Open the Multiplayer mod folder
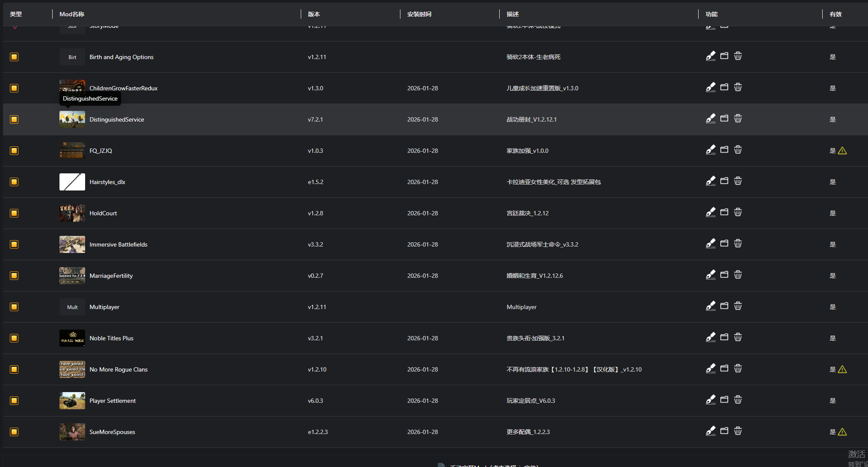The height and width of the screenshot is (467, 868). coord(724,306)
